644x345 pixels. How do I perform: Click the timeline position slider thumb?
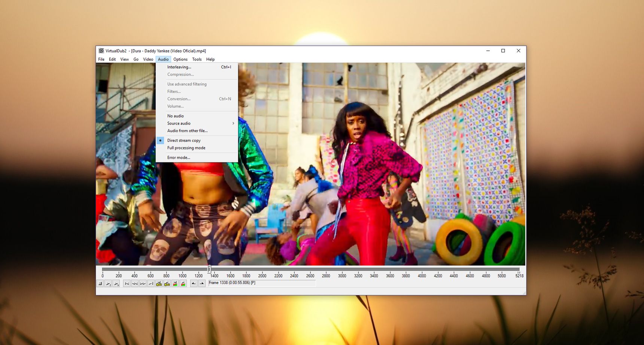pos(209,269)
